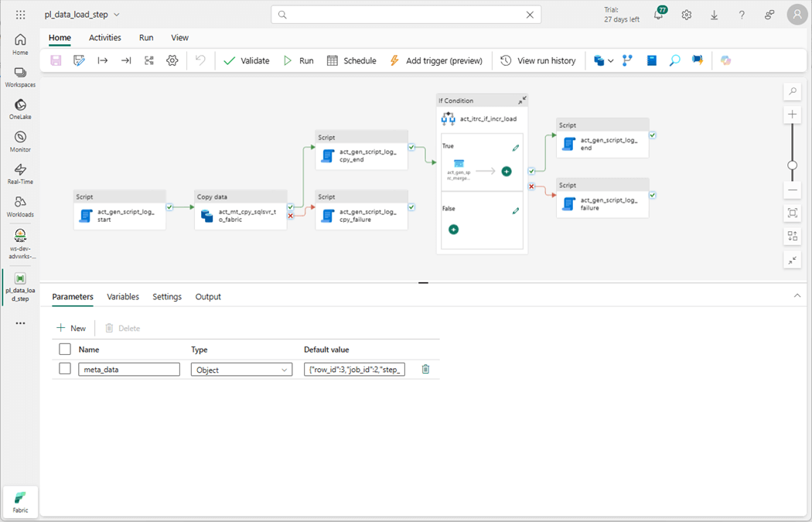
Task: Click success connector on act_gen_script_log_failure
Action: pyautogui.click(x=653, y=195)
